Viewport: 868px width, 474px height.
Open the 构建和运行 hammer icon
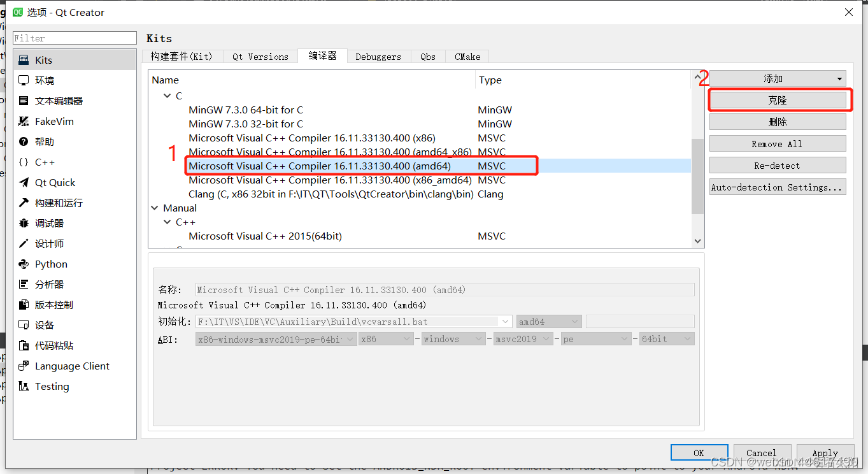(24, 203)
